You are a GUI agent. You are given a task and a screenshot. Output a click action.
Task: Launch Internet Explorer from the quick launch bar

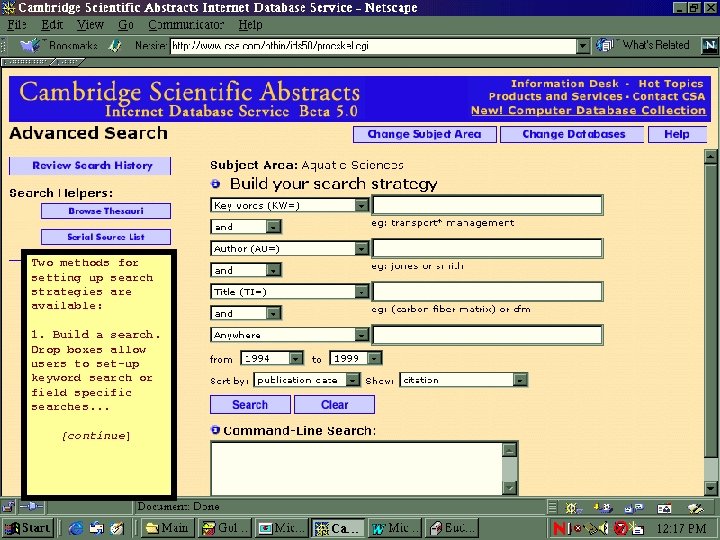[x=75, y=529]
